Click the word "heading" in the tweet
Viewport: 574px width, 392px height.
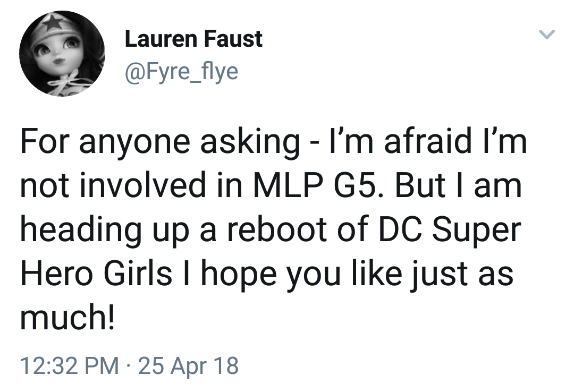(81, 229)
